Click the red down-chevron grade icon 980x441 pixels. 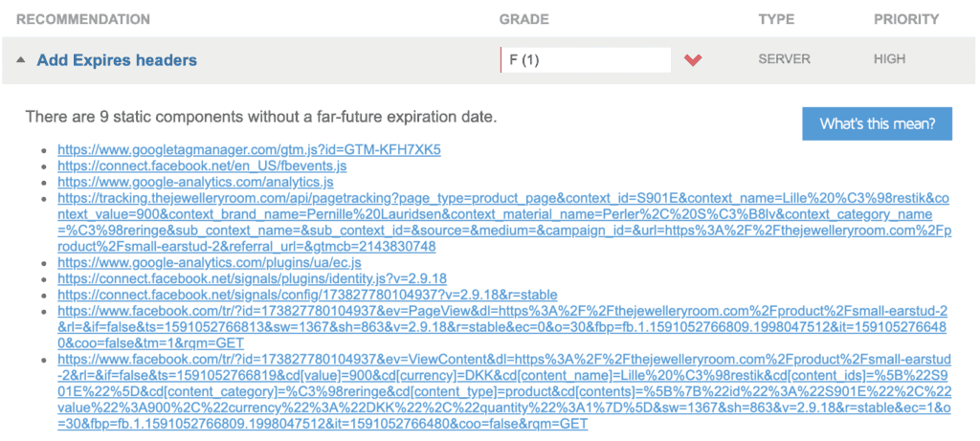[693, 60]
